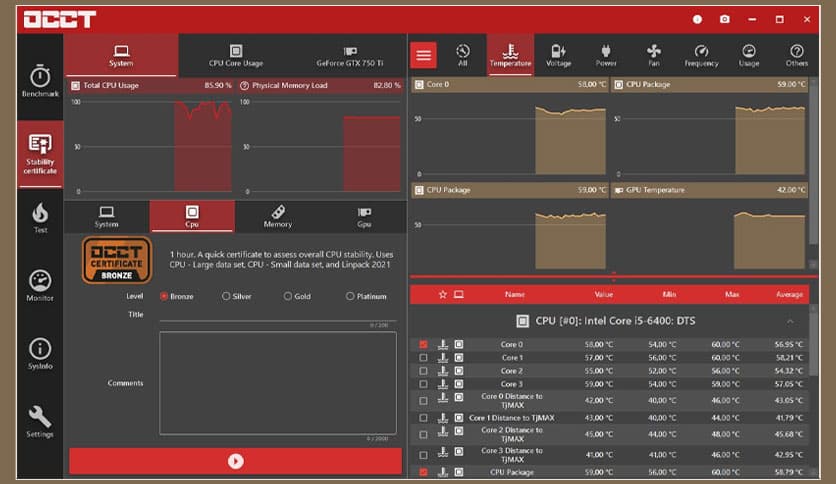Sort sensor table by Min column

tap(669, 294)
